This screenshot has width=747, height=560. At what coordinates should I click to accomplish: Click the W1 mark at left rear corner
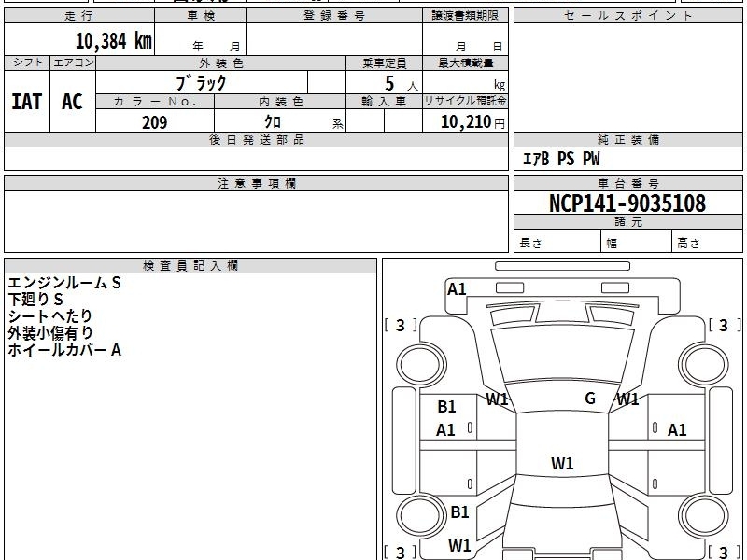point(459,545)
